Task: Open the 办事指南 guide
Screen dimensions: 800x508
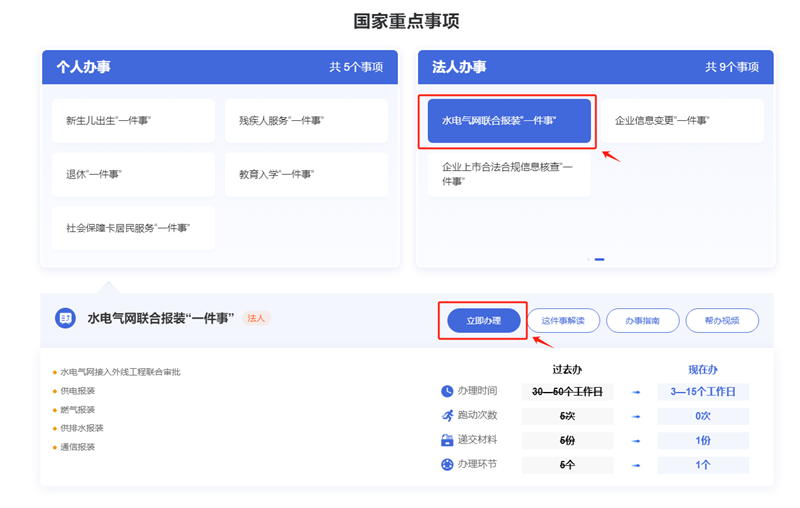Action: (x=642, y=321)
